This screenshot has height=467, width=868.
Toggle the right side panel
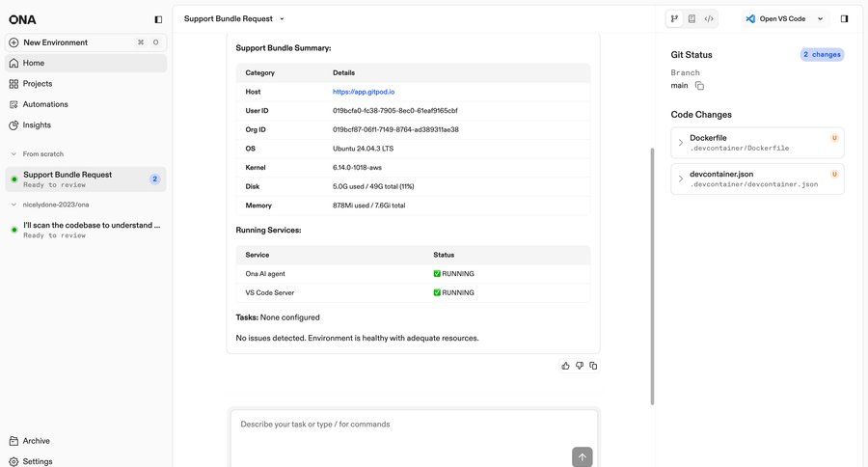click(x=845, y=18)
